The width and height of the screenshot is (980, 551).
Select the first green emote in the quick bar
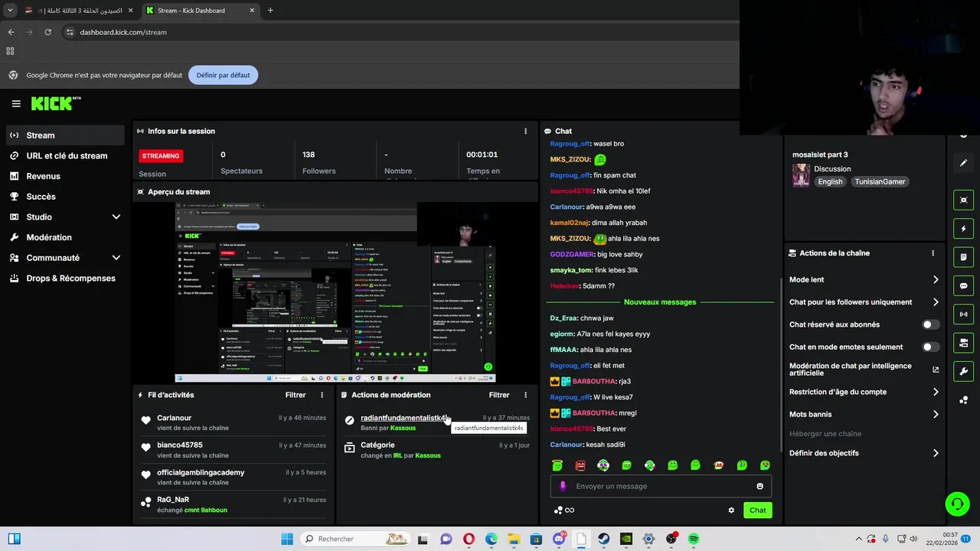coord(557,465)
